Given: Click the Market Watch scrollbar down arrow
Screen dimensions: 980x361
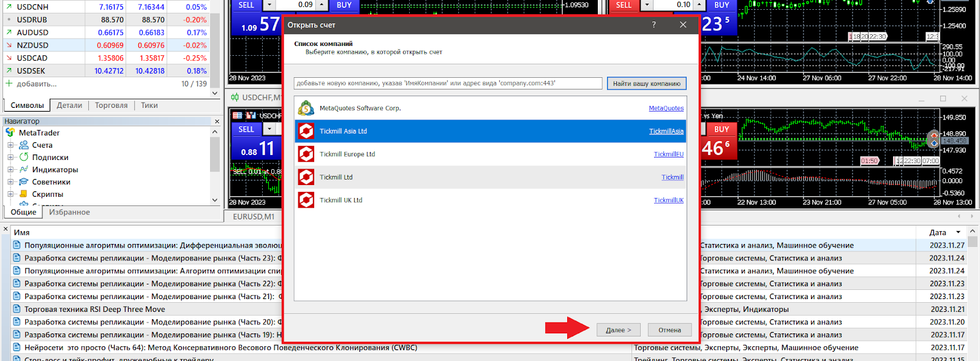Looking at the screenshot, I should [215, 93].
